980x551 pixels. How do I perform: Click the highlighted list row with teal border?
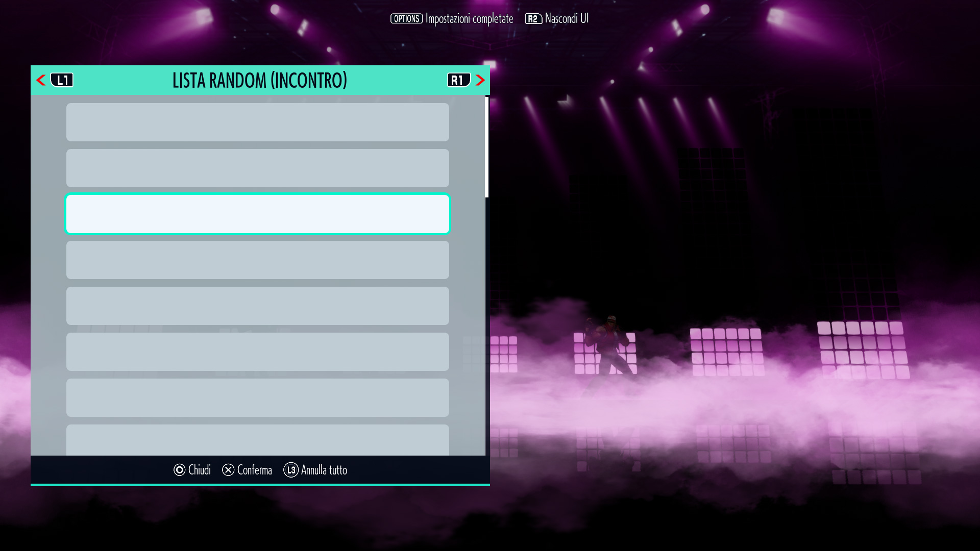(x=258, y=214)
